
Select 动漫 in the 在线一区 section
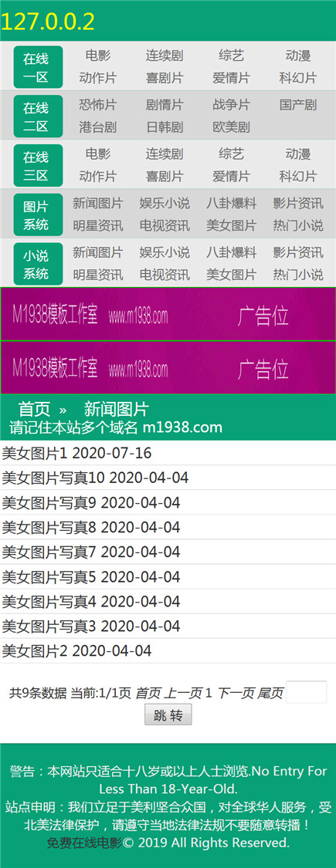click(297, 56)
